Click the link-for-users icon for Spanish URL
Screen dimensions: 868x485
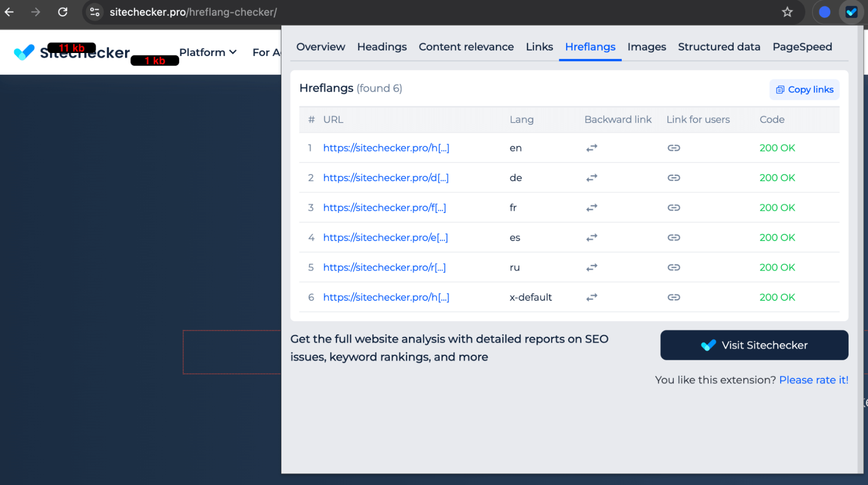(x=673, y=237)
